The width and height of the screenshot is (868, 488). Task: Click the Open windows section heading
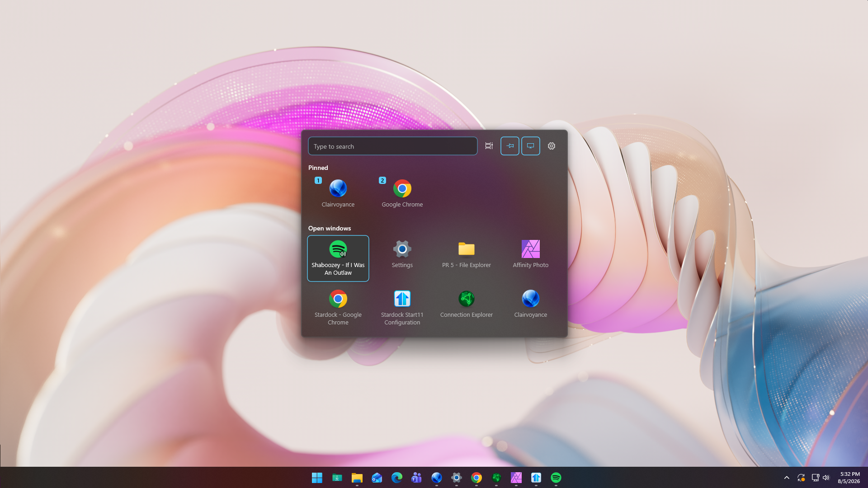pos(330,228)
